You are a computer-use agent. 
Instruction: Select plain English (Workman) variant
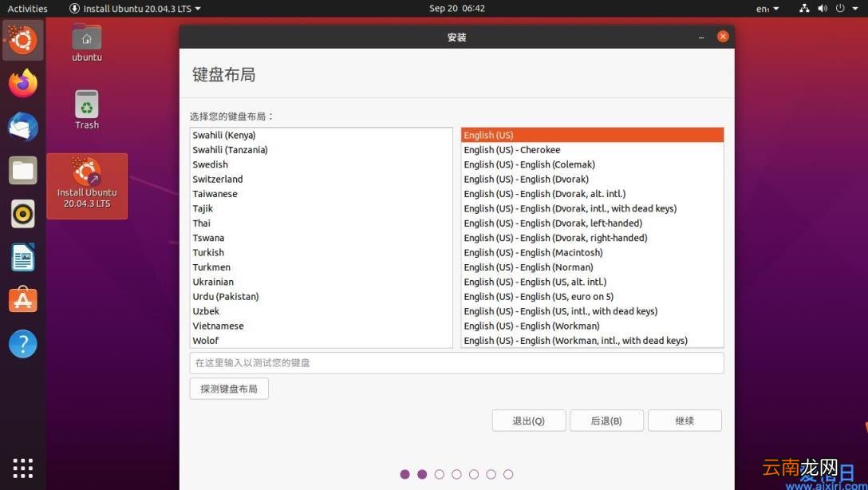point(592,326)
